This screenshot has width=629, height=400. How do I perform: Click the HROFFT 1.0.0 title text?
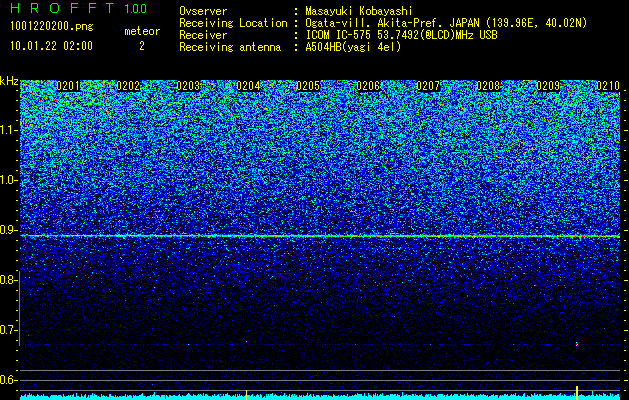point(78,8)
